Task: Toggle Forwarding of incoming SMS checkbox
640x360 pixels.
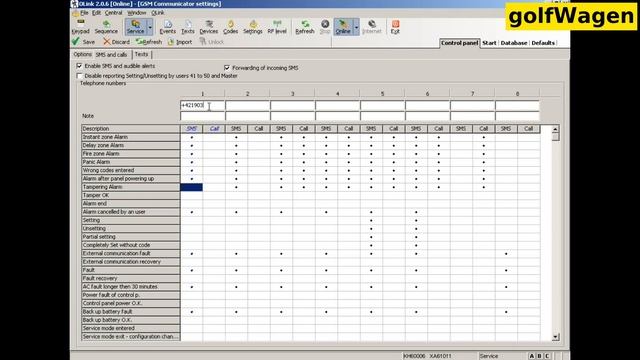Action: 227,68
